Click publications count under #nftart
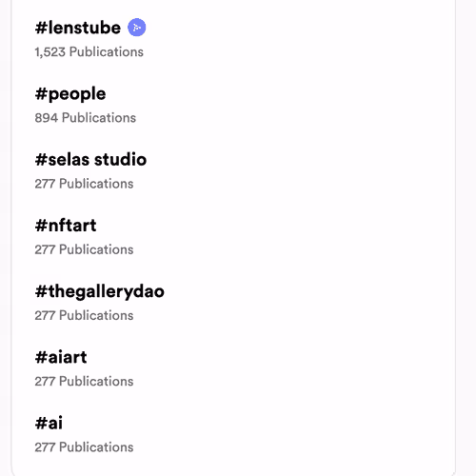This screenshot has width=476, height=476. 84,249
